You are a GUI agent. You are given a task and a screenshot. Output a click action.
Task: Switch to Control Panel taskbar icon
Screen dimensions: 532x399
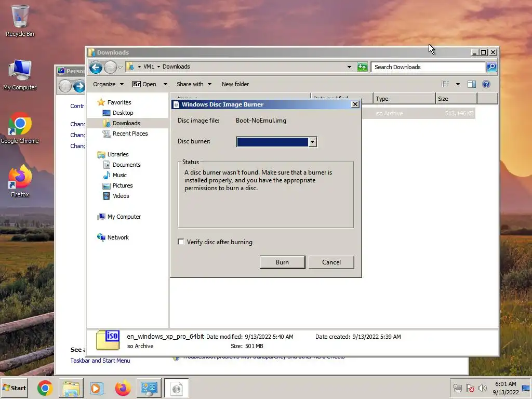(149, 388)
